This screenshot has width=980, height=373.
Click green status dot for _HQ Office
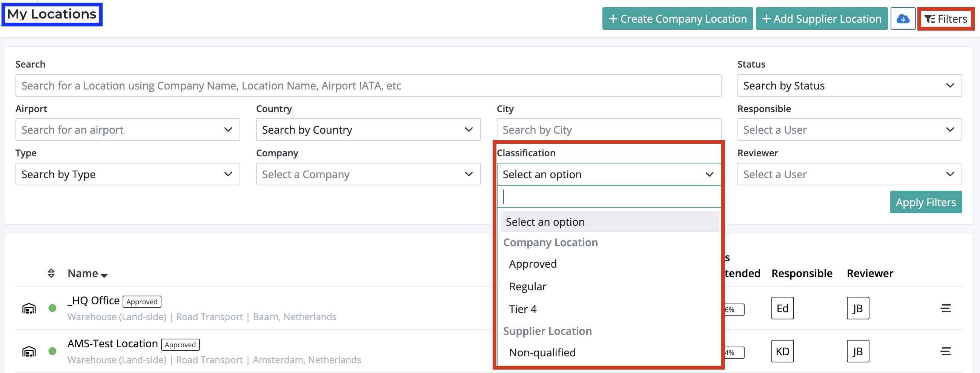click(52, 308)
